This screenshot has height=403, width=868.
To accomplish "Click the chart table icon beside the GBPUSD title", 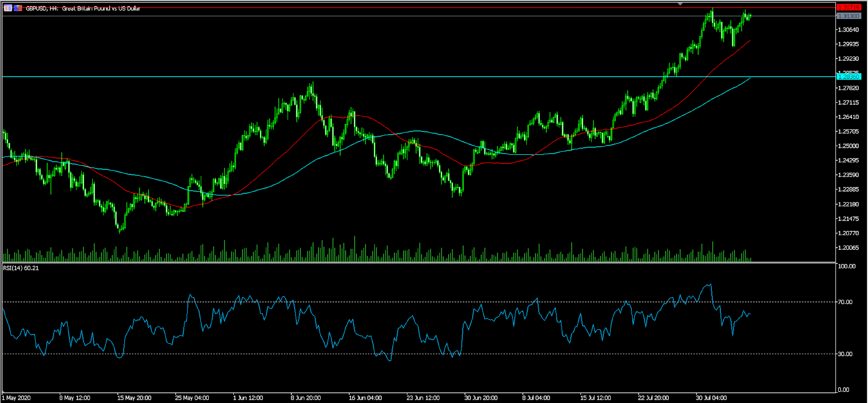I will click(x=8, y=8).
